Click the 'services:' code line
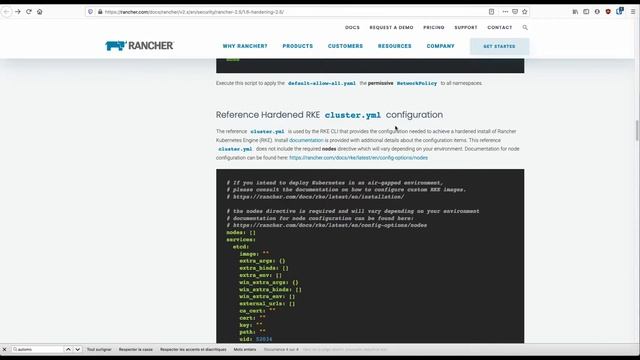This screenshot has width=640, height=360. [241, 240]
